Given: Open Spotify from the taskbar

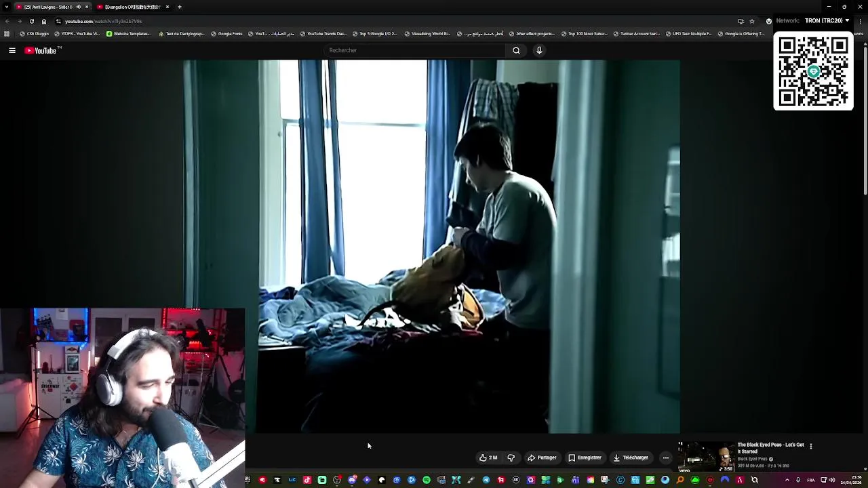Looking at the screenshot, I should coord(426,480).
